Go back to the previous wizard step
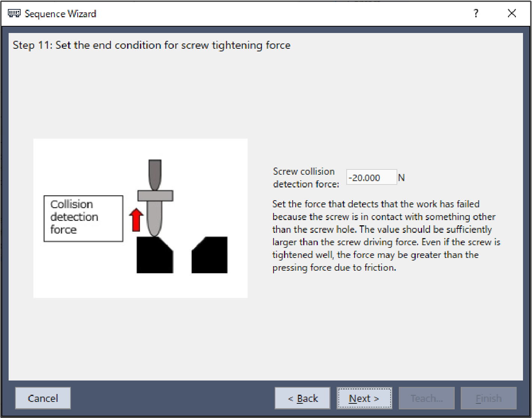This screenshot has width=532, height=418. coord(302,398)
